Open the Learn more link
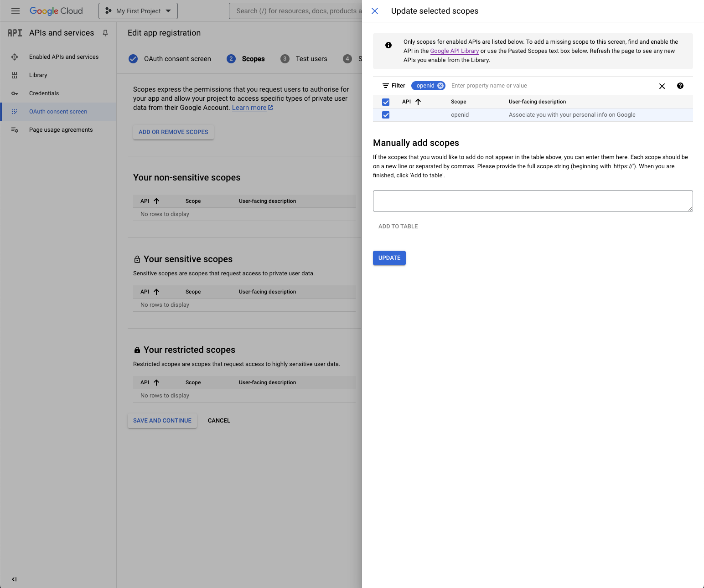Image resolution: width=704 pixels, height=588 pixels. click(252, 108)
